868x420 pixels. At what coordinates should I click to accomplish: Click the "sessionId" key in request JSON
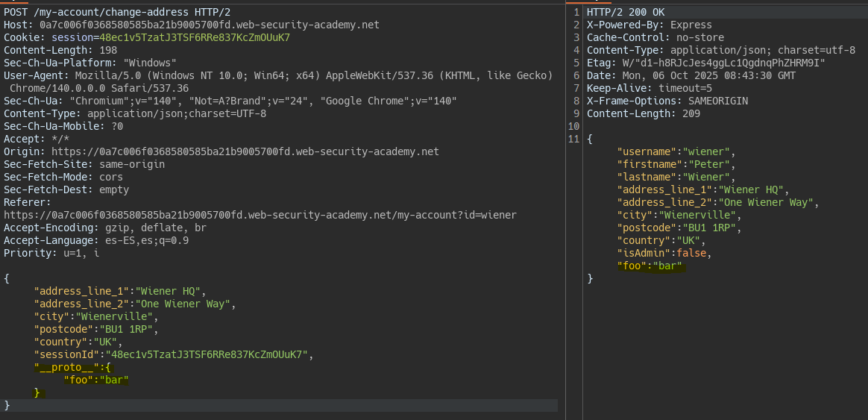[x=66, y=354]
